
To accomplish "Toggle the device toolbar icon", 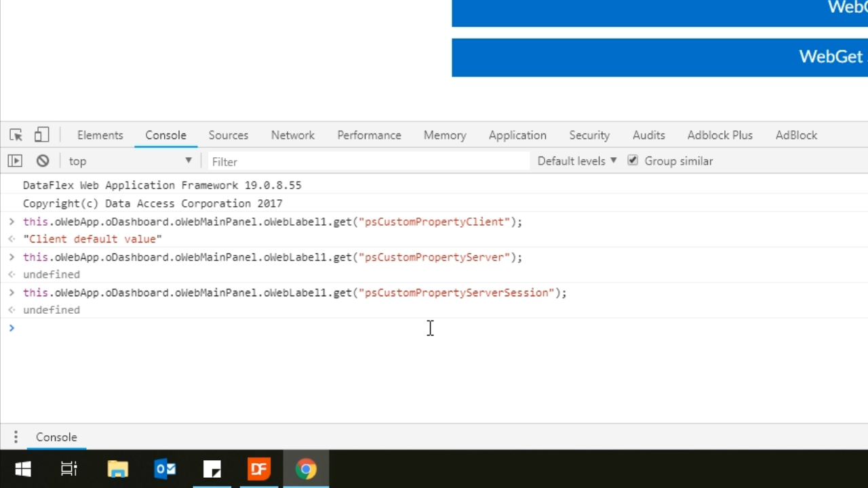I will click(x=41, y=135).
